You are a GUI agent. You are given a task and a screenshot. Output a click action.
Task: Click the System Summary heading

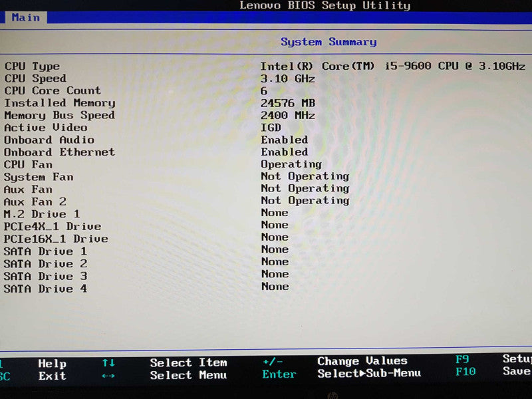click(329, 42)
